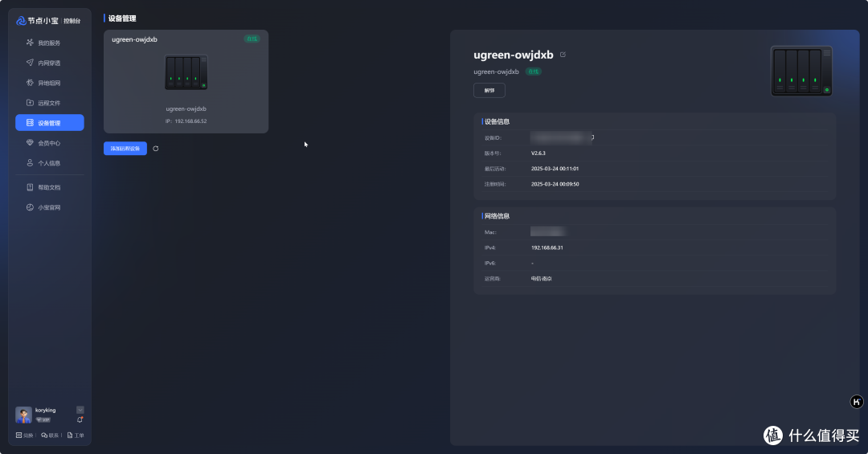Select 远程文件 in the sidebar
This screenshot has height=454, width=868.
[x=49, y=103]
